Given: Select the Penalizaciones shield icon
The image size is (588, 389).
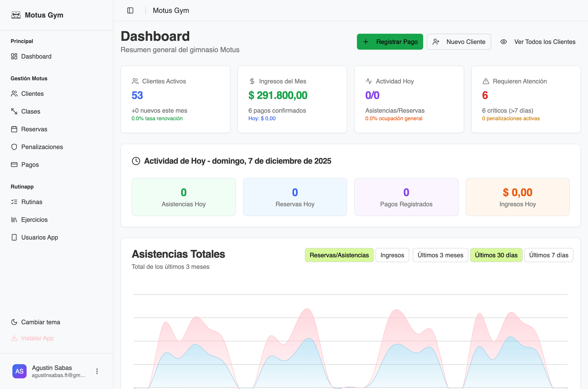Looking at the screenshot, I should point(14,147).
